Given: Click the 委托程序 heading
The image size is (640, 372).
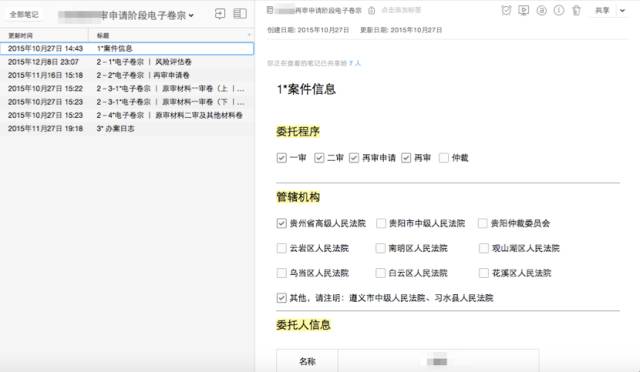Looking at the screenshot, I should point(298,131).
